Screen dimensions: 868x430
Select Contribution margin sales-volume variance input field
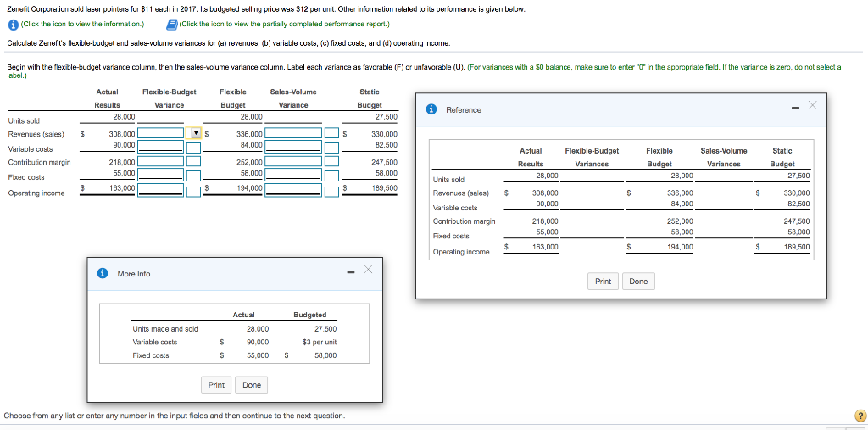coord(293,162)
